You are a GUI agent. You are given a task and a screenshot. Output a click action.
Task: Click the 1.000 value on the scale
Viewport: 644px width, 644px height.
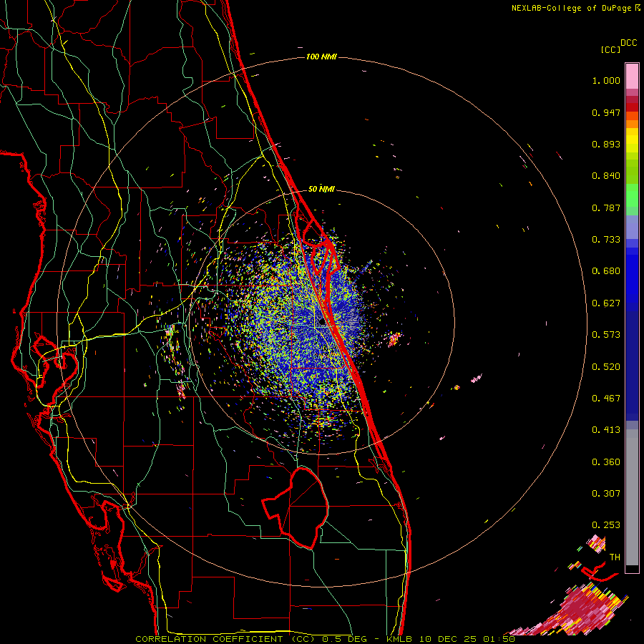(x=606, y=80)
